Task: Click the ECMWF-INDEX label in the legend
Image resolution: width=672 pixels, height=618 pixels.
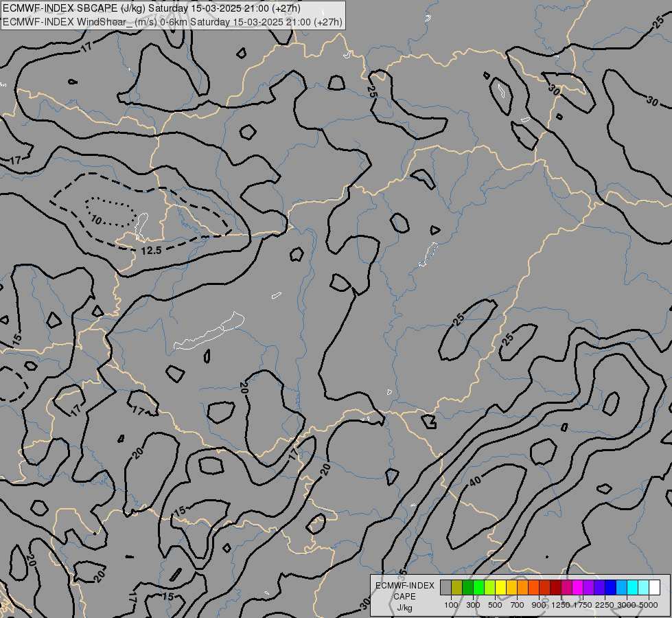Action: click(x=404, y=586)
